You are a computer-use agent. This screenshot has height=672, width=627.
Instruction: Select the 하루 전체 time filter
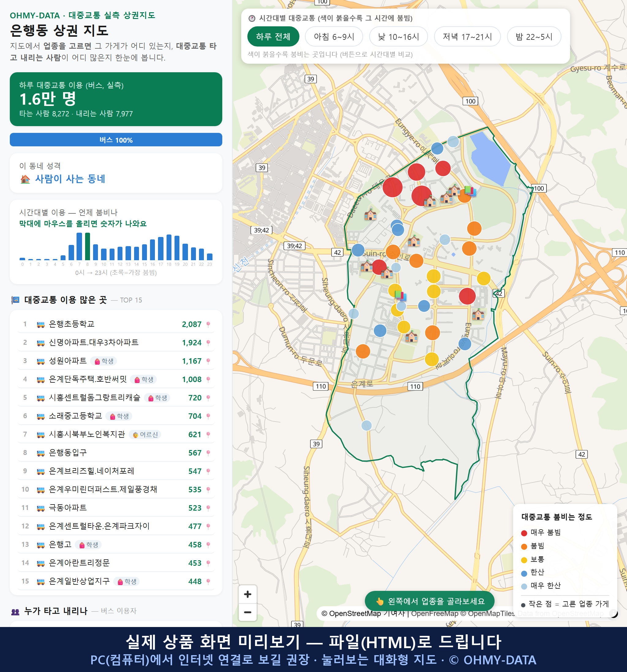(273, 36)
